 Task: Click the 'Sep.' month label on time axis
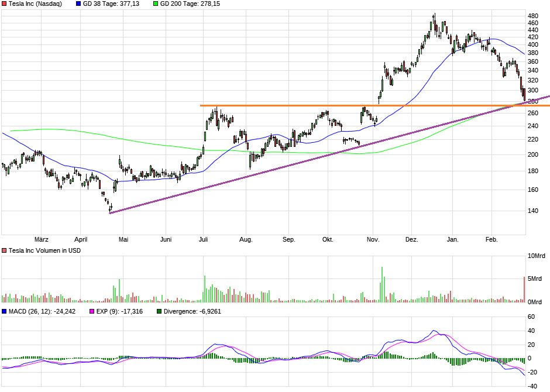click(x=289, y=239)
